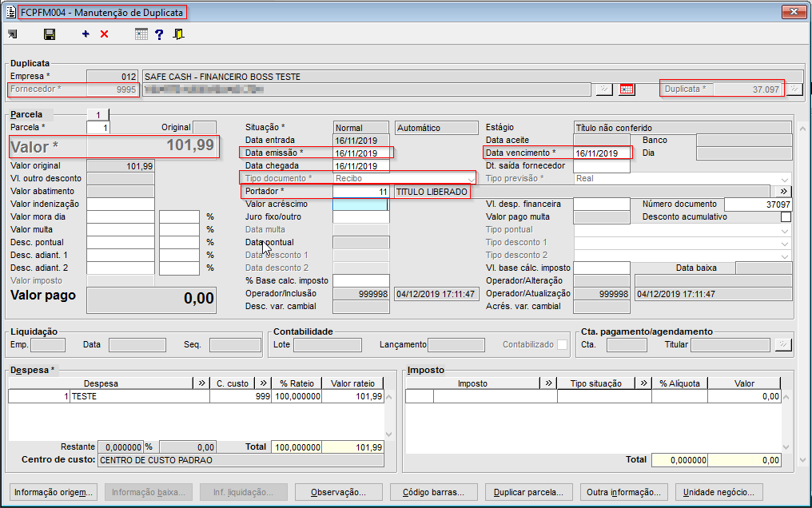Click the shortcut arrow toolbar icon
The height and width of the screenshot is (508, 812).
point(13,34)
